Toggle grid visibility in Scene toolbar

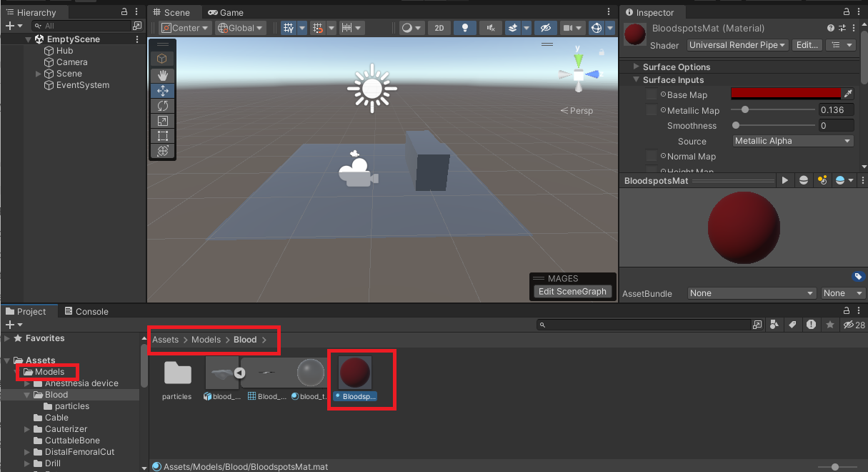tap(289, 28)
